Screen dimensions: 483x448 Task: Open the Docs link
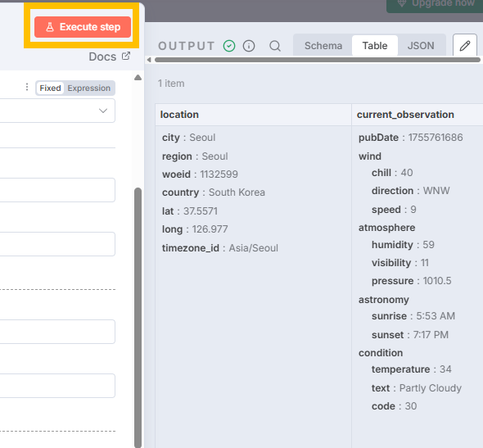(102, 57)
